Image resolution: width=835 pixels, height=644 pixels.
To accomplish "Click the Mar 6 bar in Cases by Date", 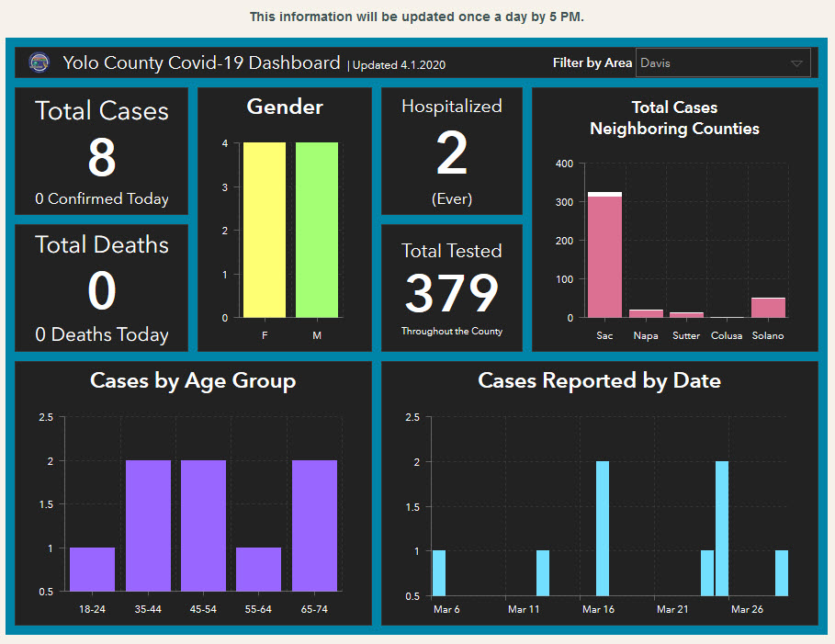I will pos(439,572).
